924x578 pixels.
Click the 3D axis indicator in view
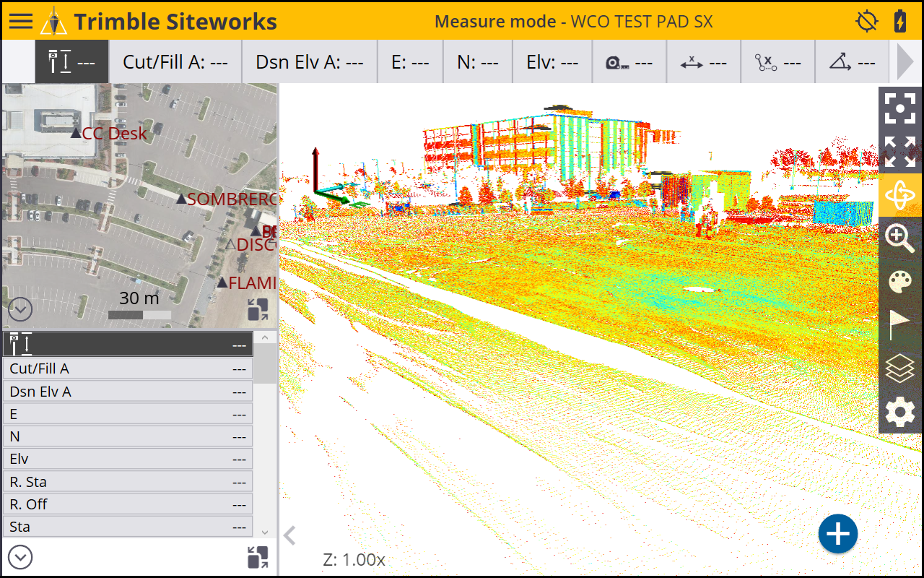331,177
